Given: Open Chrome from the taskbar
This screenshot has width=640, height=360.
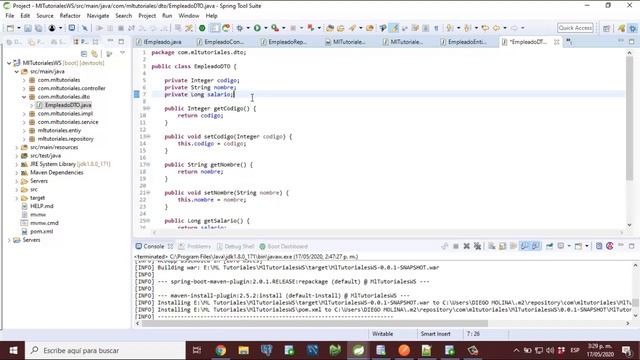Looking at the screenshot, I should [220, 350].
